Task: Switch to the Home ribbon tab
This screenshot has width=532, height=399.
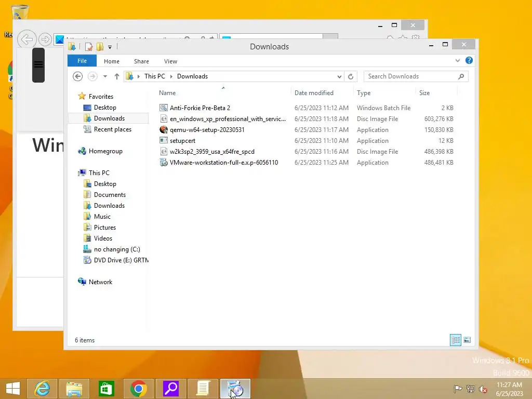Action: coord(112,61)
